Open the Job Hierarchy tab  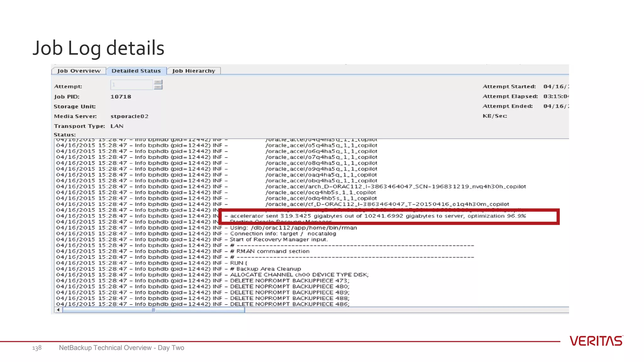tap(193, 71)
